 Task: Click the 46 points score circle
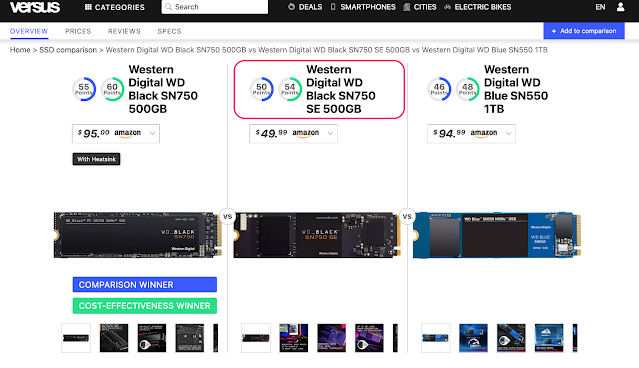click(439, 89)
